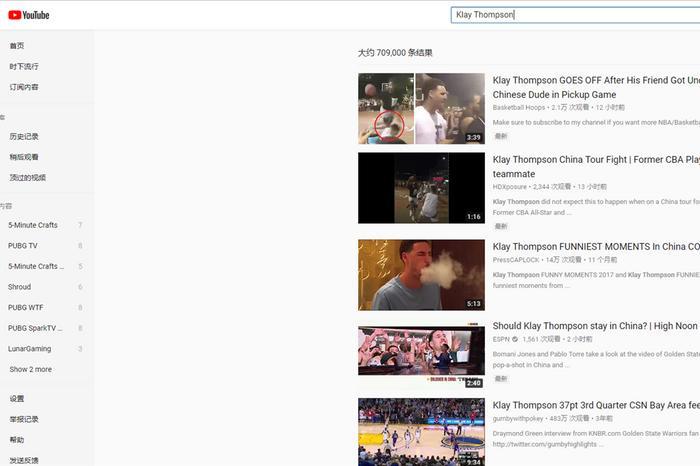
Task: Open title Klay Thompson China Tour Fight
Action: [596, 166]
